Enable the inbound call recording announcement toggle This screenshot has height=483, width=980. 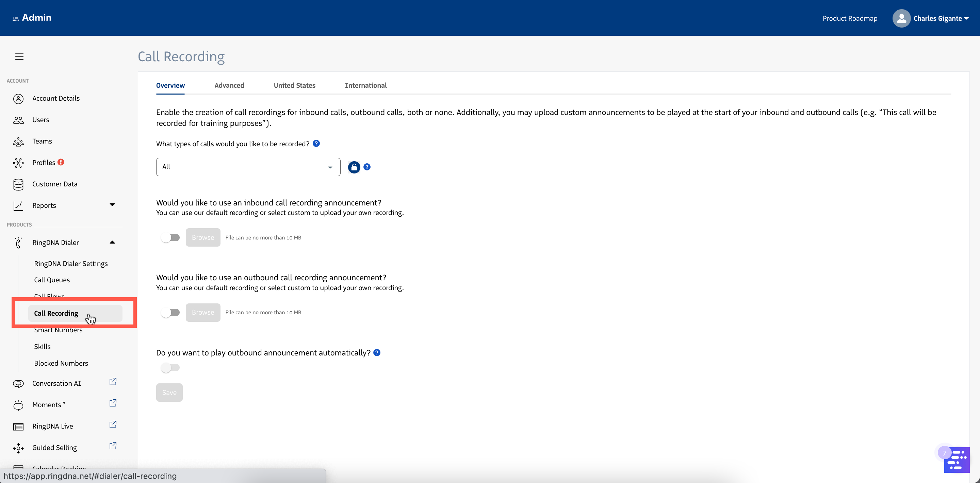(x=170, y=237)
